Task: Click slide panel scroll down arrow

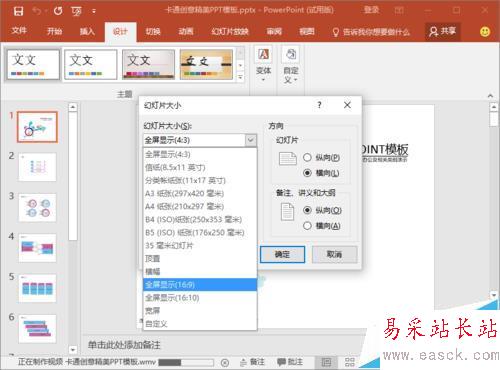Action: point(73,349)
